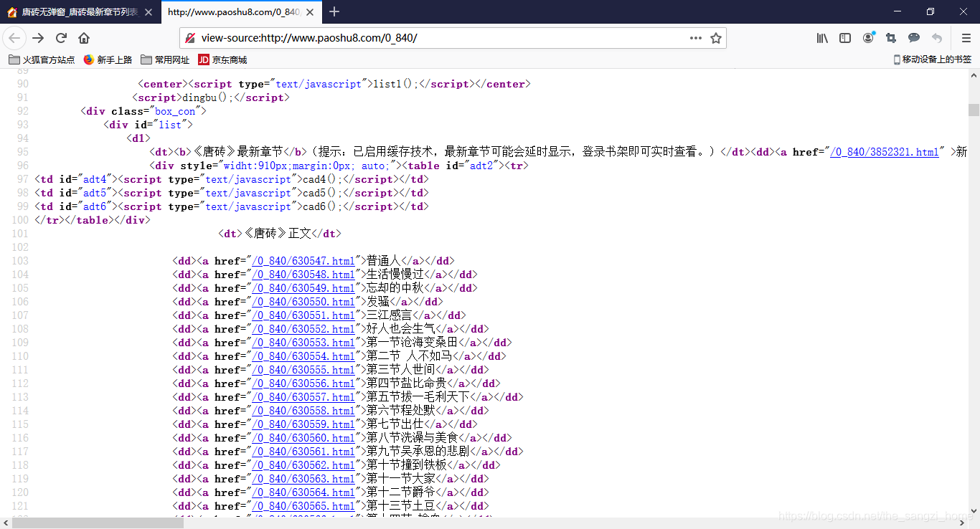Open the 京东商城 bookmark
Screen dimensions: 980x529
coord(222,59)
